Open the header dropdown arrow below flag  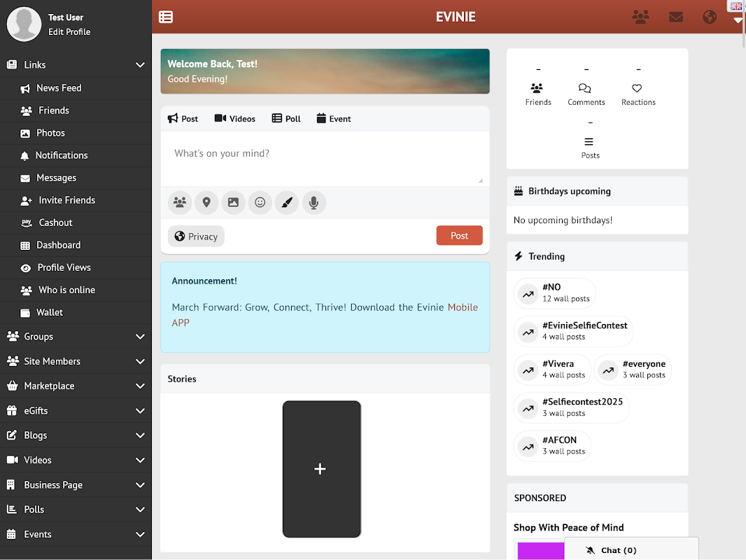tap(738, 20)
